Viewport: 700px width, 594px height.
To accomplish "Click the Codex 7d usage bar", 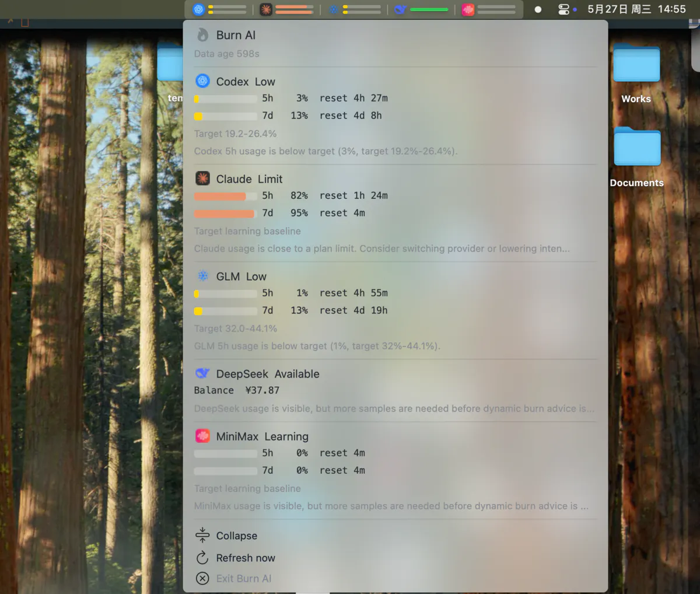I will pyautogui.click(x=225, y=116).
